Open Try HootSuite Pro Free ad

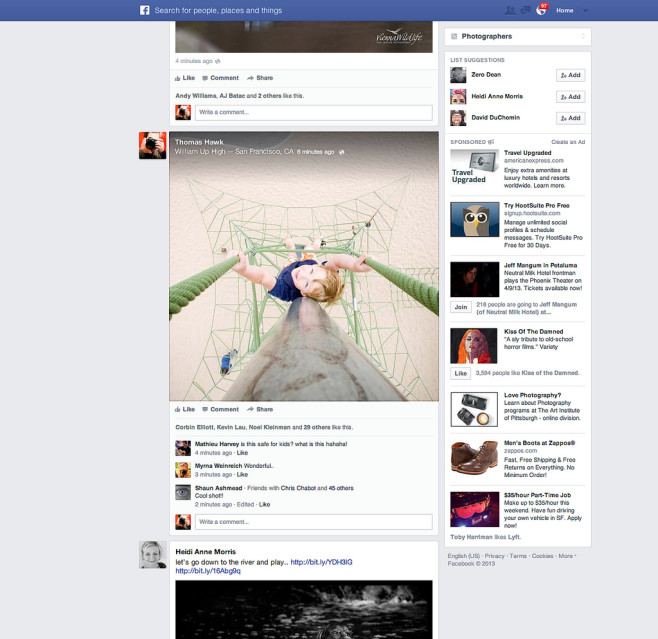point(536,206)
